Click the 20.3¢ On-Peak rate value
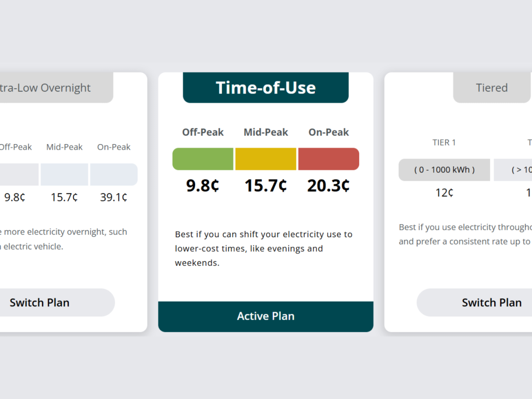Image resolution: width=532 pixels, height=399 pixels. [329, 186]
